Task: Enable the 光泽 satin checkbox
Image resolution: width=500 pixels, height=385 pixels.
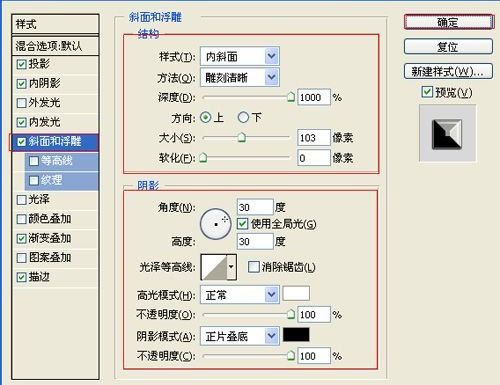Action: (x=21, y=200)
